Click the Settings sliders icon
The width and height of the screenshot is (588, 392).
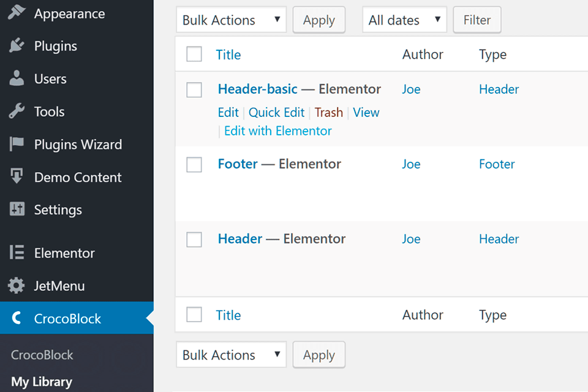pos(17,209)
